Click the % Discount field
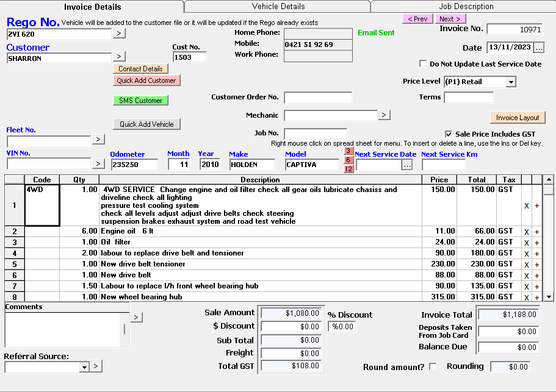This screenshot has height=392, width=556. (x=342, y=327)
